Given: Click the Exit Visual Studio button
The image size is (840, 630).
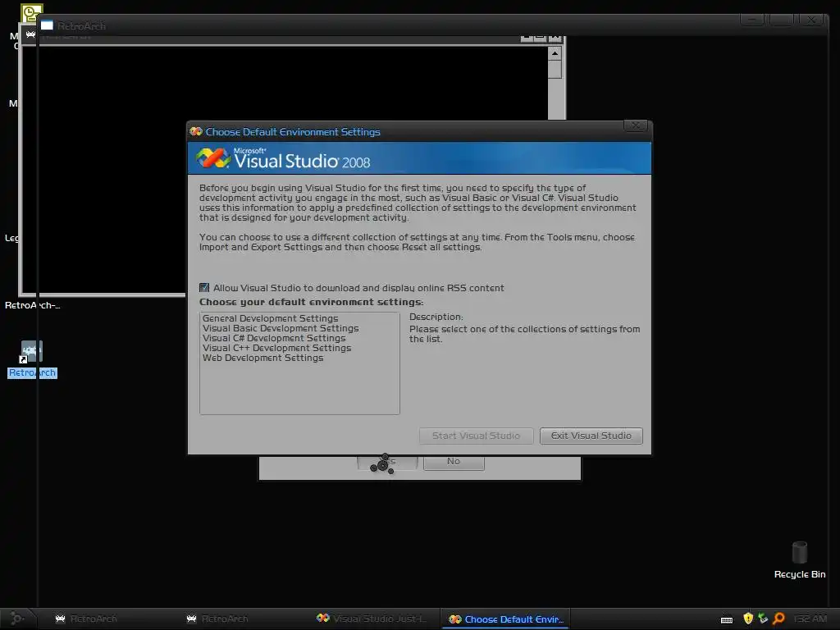Looking at the screenshot, I should tap(591, 436).
